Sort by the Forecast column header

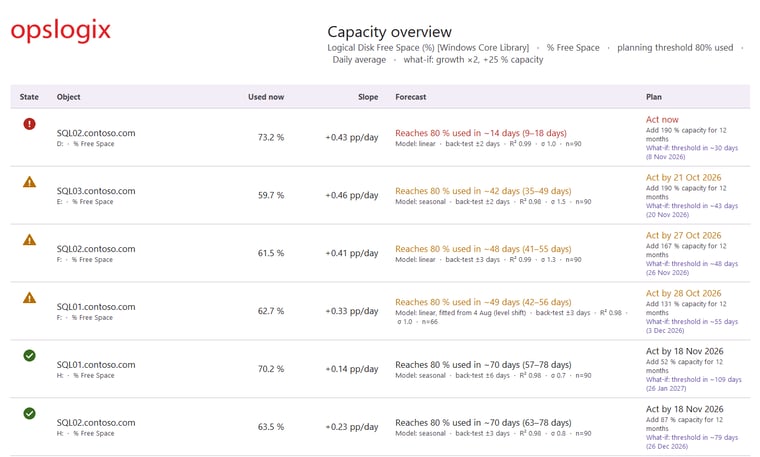point(411,97)
